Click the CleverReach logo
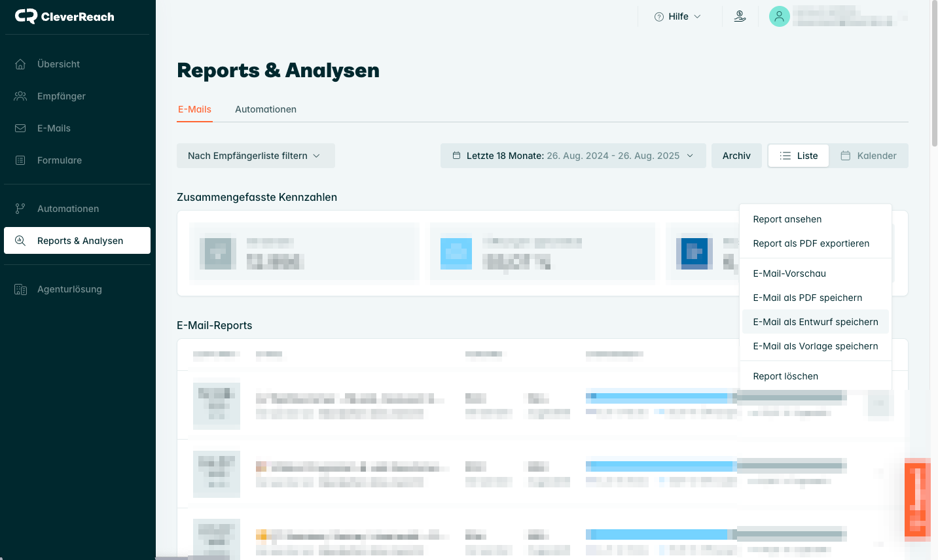The height and width of the screenshot is (560, 938). tap(64, 16)
